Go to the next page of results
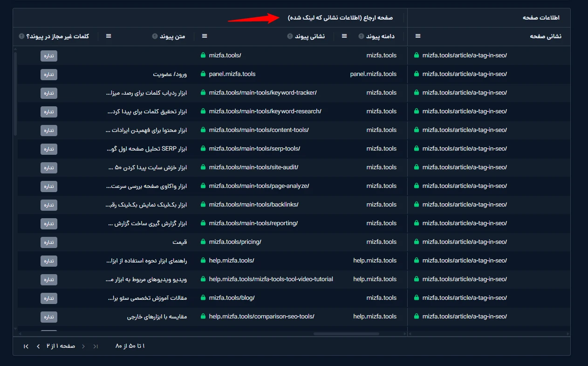Viewport: 588px width, 366px height. [38, 346]
